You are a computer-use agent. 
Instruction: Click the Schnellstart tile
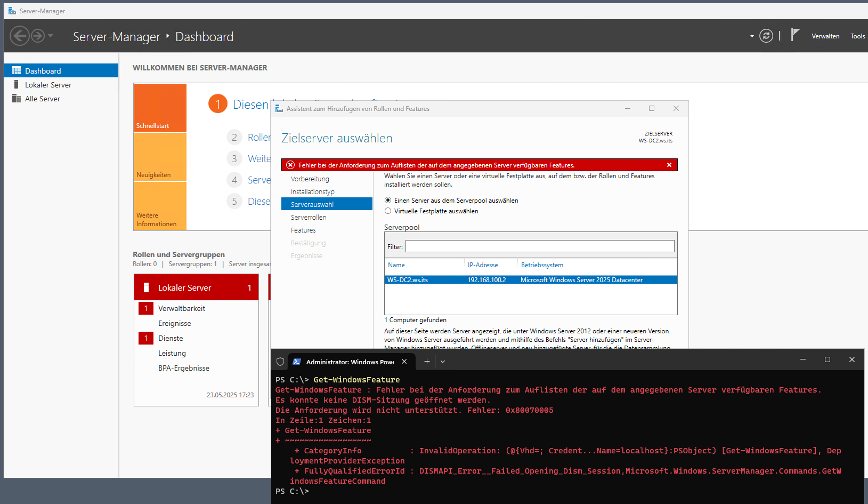(160, 108)
